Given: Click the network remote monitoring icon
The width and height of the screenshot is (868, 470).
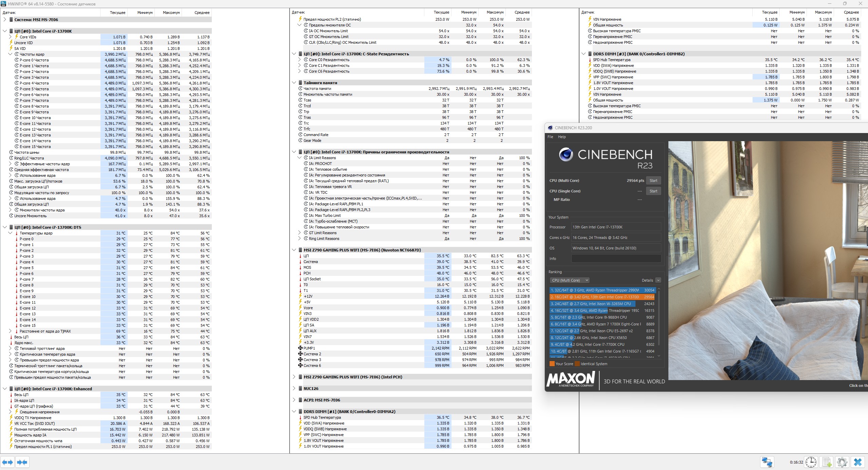Looking at the screenshot, I should click(x=767, y=462).
